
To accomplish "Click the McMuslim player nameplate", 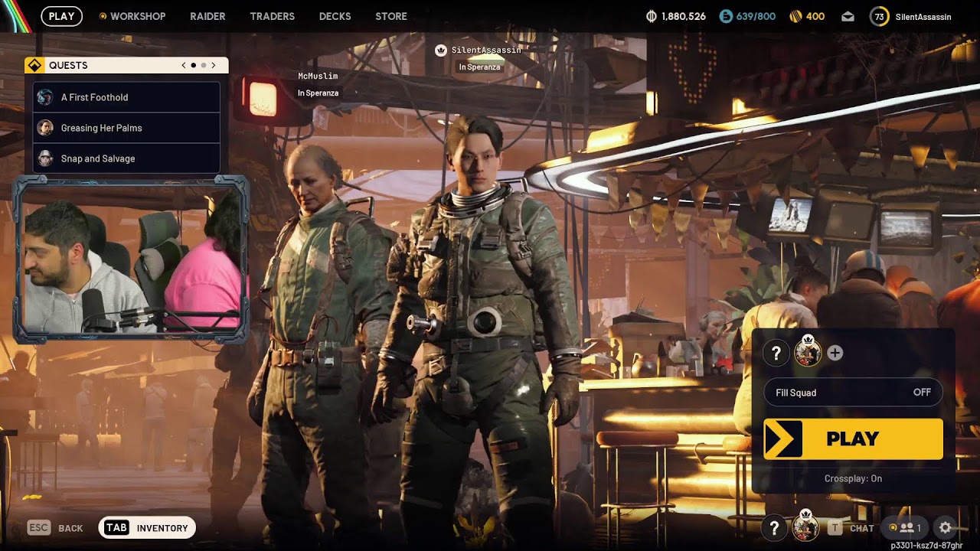I will click(x=318, y=77).
